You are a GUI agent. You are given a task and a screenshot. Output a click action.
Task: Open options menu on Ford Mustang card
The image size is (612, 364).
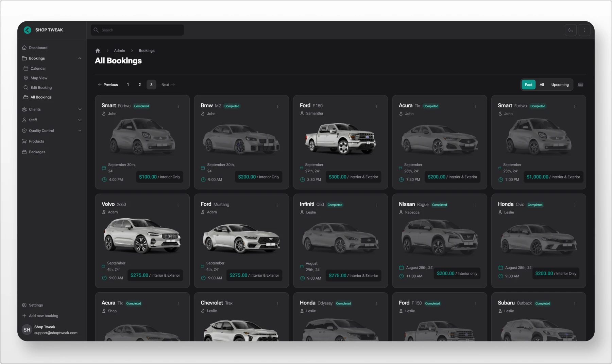277,205
